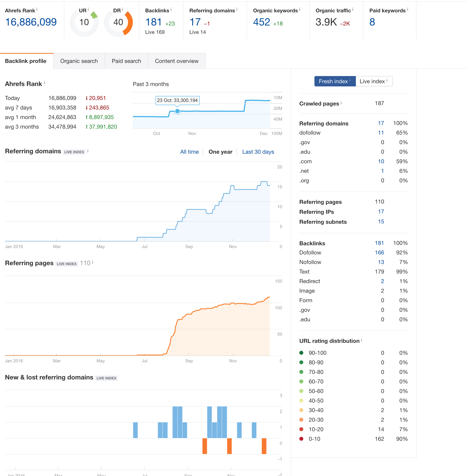Click info icon next to Crawled pages
The height and width of the screenshot is (476, 467).
(x=341, y=103)
